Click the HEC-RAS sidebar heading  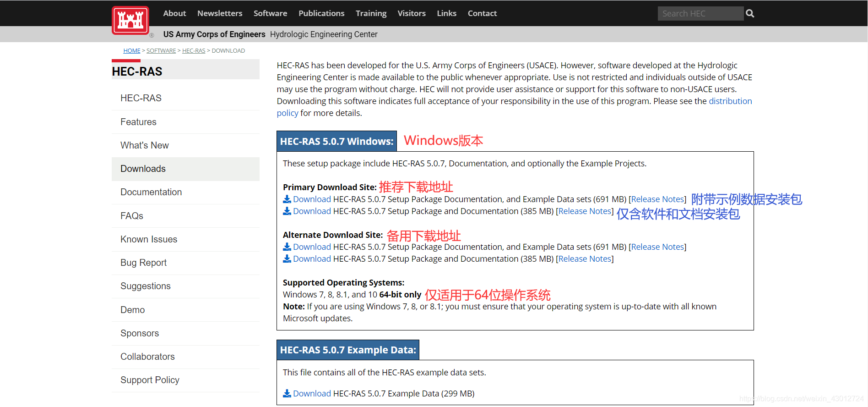point(137,71)
